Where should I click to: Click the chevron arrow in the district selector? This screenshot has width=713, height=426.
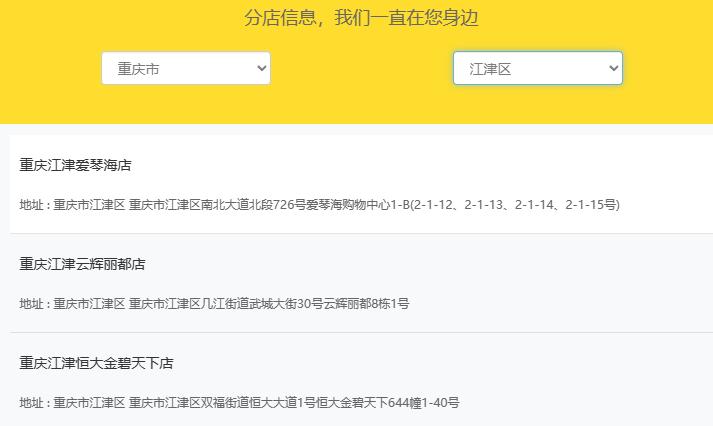pos(613,68)
